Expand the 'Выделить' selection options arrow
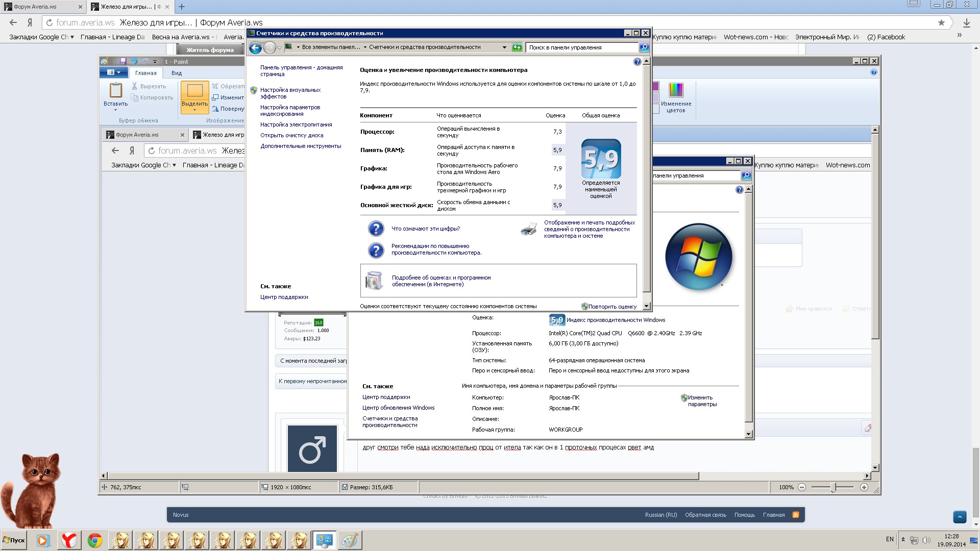Image resolution: width=980 pixels, height=551 pixels. pyautogui.click(x=194, y=110)
